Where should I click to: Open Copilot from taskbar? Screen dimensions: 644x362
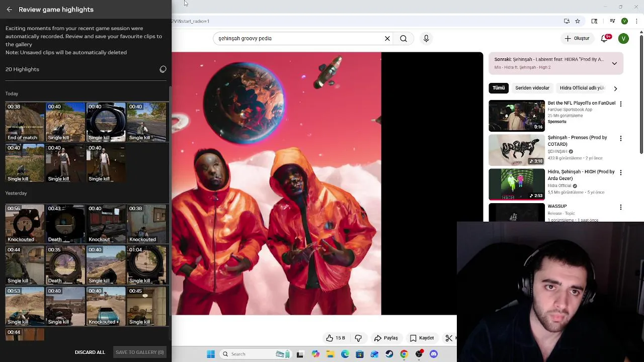(315, 354)
